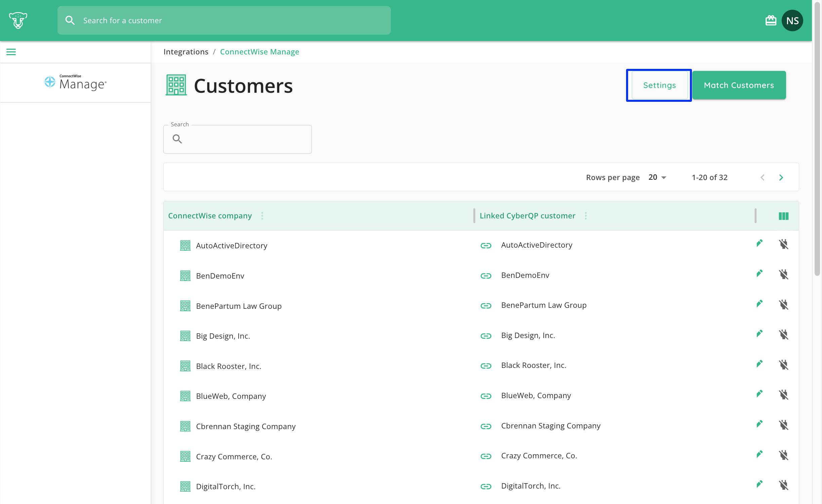Open the Settings button

coord(659,85)
